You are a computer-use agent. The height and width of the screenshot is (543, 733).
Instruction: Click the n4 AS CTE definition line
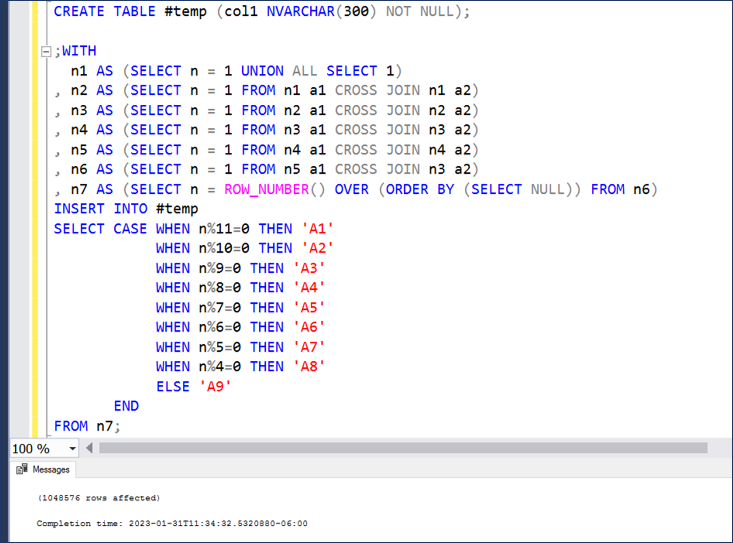coord(267,130)
